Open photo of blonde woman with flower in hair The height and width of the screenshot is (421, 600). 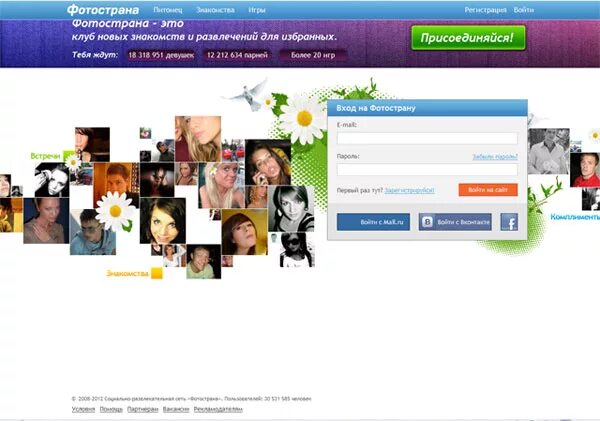tap(221, 185)
